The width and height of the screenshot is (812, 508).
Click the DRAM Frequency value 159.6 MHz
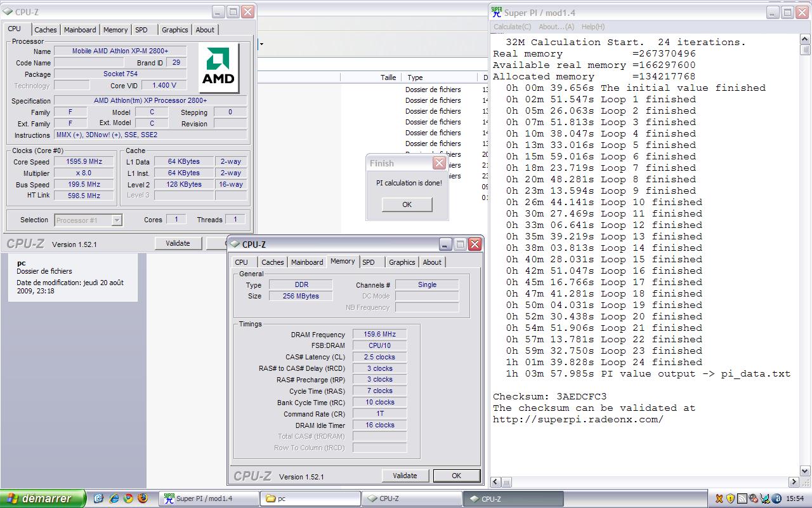pos(379,334)
